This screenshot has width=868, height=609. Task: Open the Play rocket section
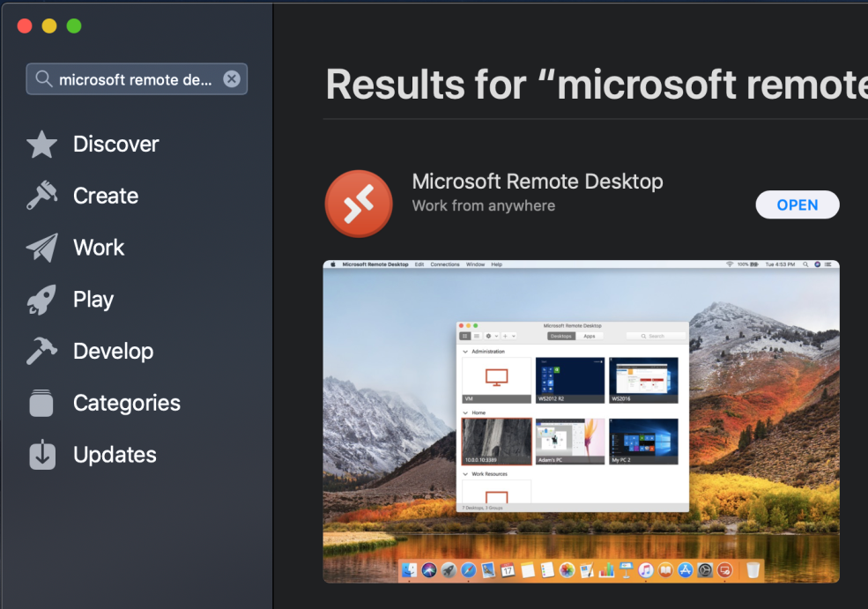[x=70, y=300]
